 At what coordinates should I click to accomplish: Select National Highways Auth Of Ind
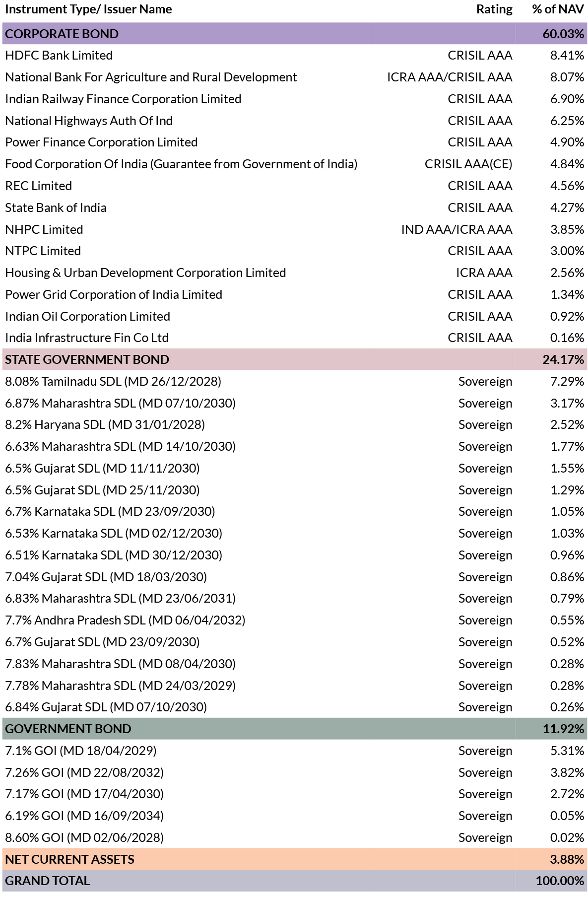click(89, 121)
